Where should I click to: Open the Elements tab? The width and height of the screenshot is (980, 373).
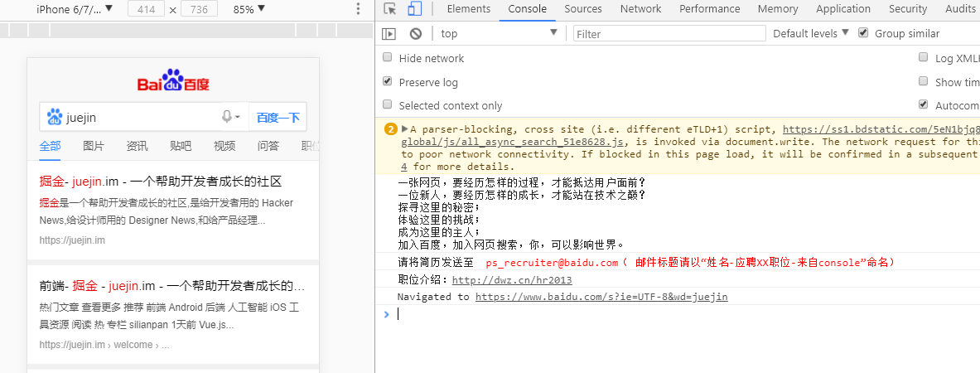coord(469,9)
